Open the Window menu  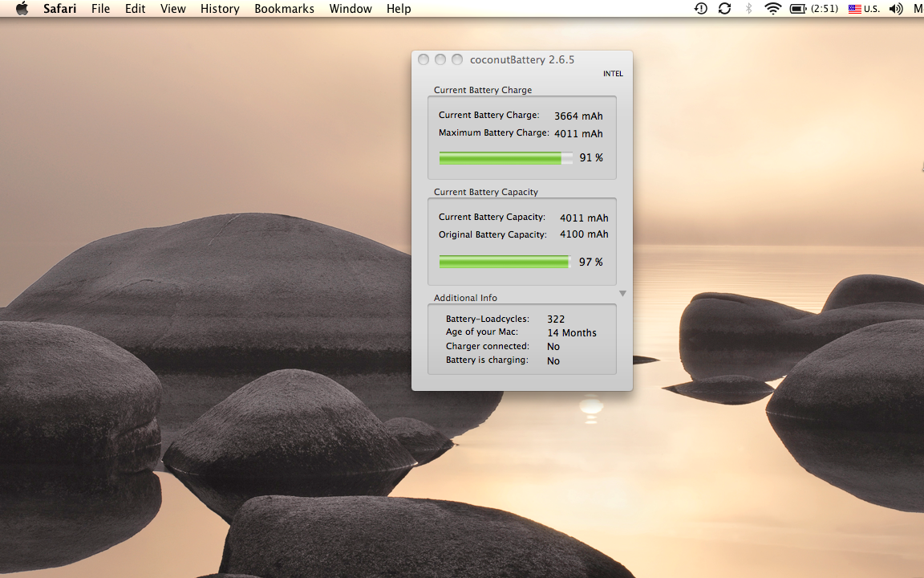[x=350, y=8]
